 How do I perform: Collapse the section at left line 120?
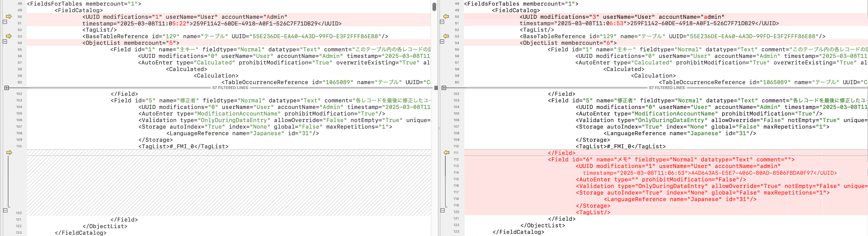click(5, 210)
